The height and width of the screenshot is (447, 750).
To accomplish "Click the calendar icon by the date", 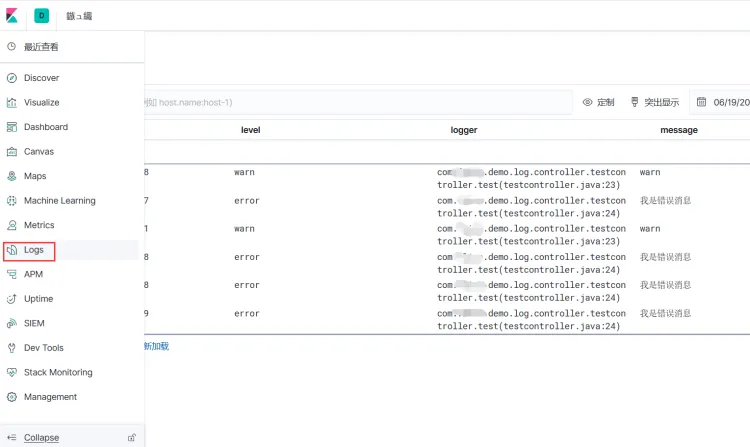I will 701,102.
